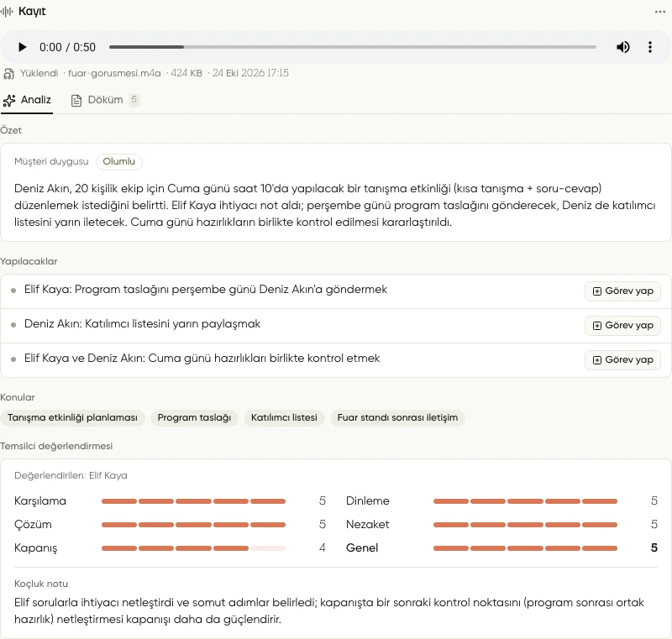
Task: Create task for Katılımcı listesini yarın paylaşmak
Action: 622,326
